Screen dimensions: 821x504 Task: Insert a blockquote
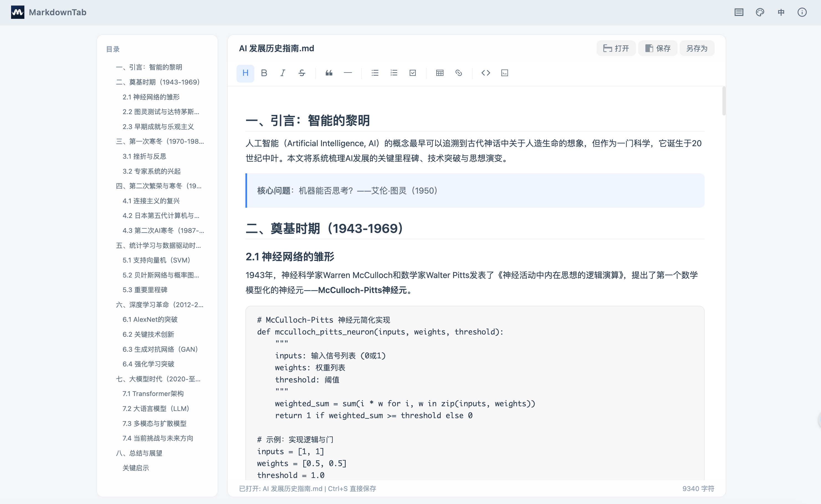[329, 73]
